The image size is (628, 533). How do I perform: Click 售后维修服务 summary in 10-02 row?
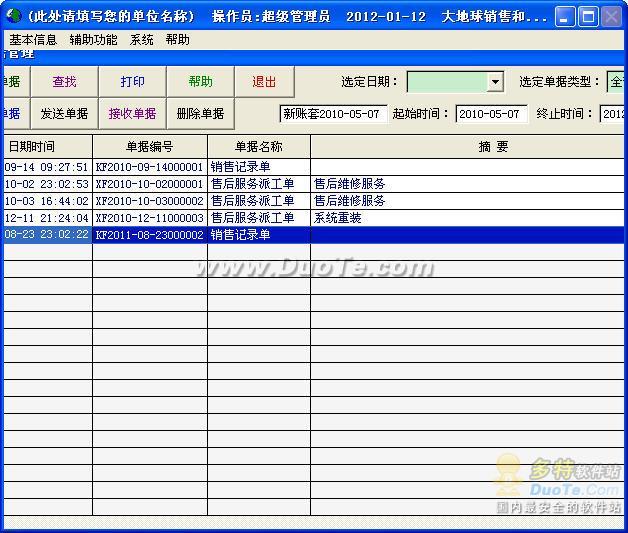(x=467, y=184)
